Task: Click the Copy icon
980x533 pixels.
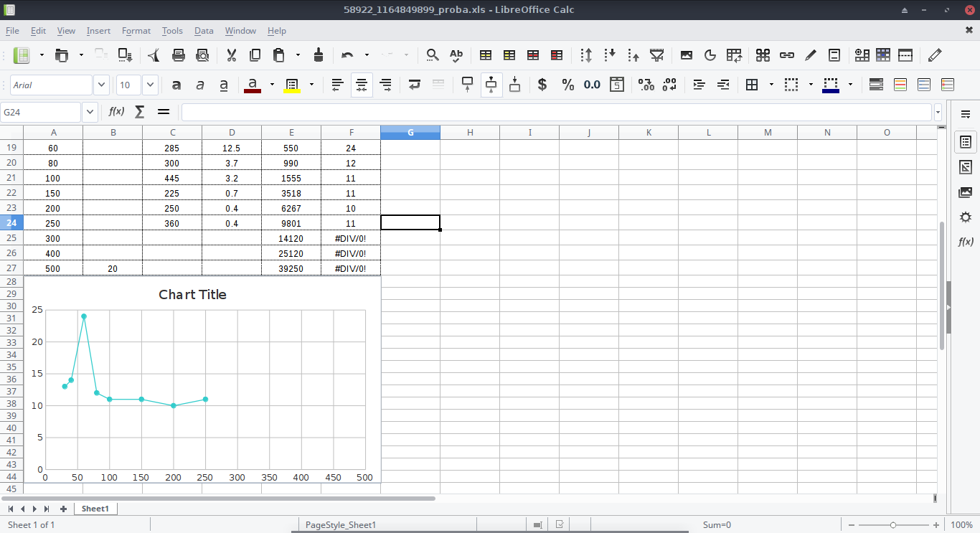Action: 255,55
